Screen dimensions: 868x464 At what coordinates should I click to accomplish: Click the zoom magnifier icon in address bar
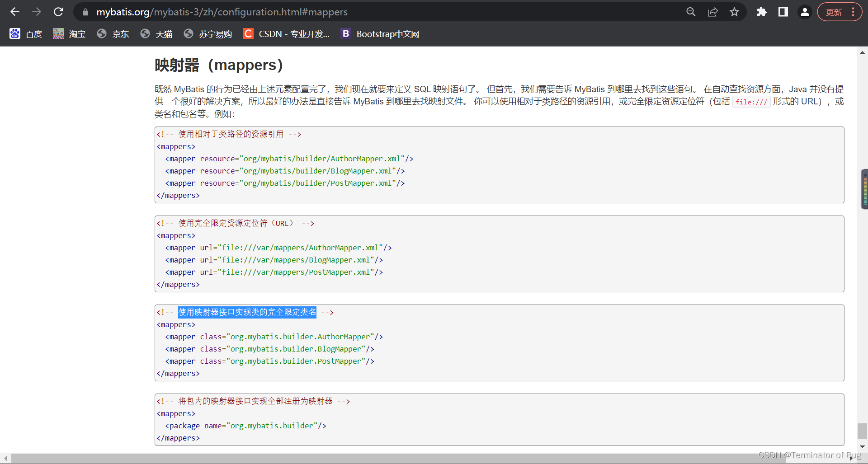(x=691, y=12)
